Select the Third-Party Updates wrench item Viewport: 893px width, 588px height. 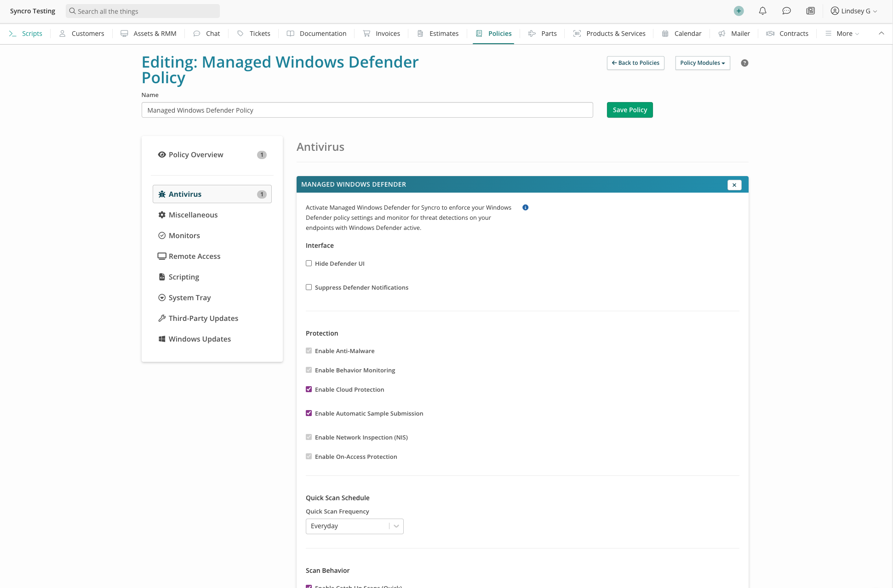[203, 318]
